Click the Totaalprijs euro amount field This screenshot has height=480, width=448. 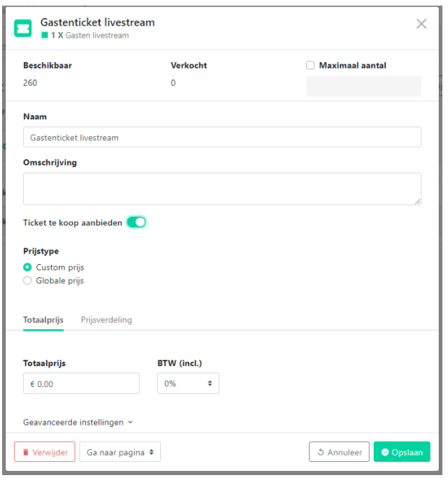point(81,384)
